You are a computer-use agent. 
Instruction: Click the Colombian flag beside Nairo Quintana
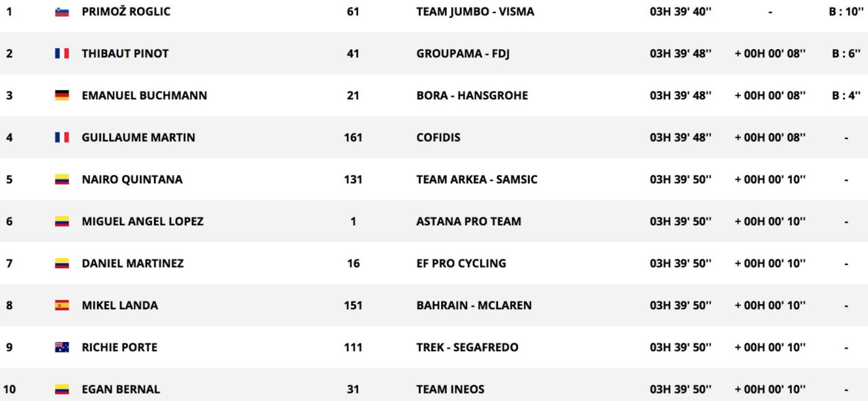(x=61, y=179)
